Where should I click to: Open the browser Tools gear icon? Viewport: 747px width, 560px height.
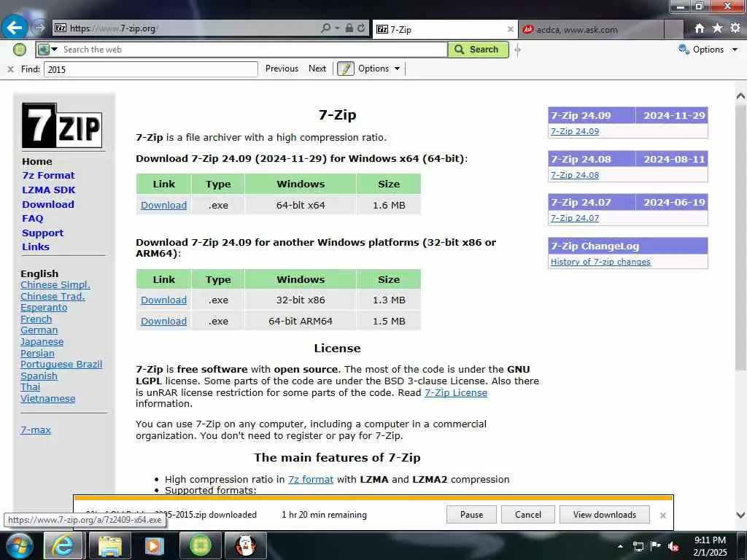coord(735,28)
